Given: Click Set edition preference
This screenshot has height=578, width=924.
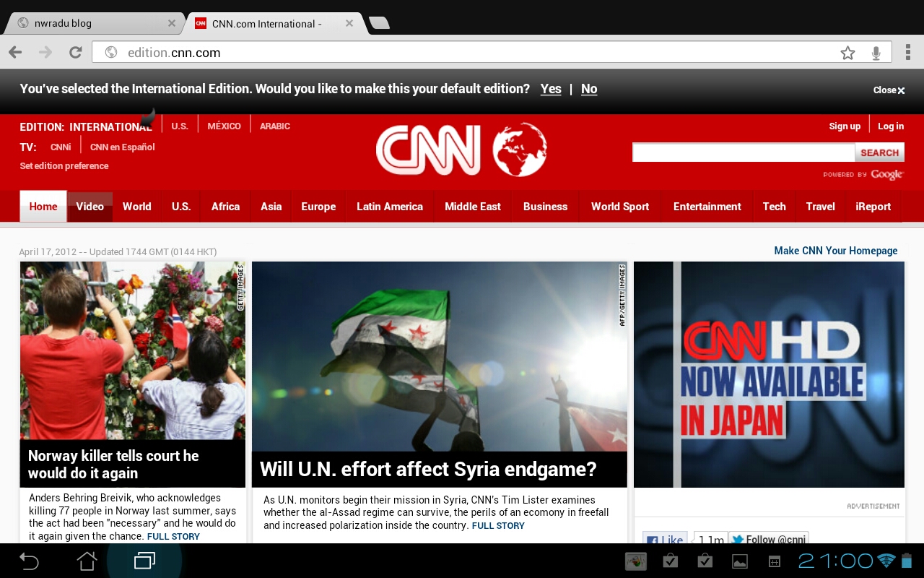Looking at the screenshot, I should 64,165.
